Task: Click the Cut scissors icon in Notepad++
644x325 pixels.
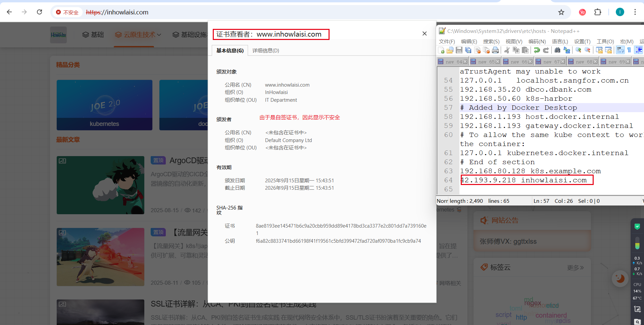Action: tap(507, 50)
